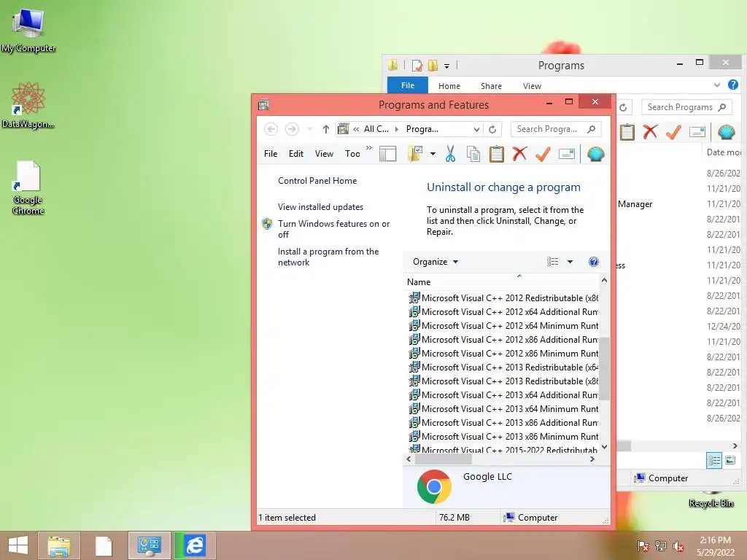Refresh the Programs and Features list

tap(492, 129)
